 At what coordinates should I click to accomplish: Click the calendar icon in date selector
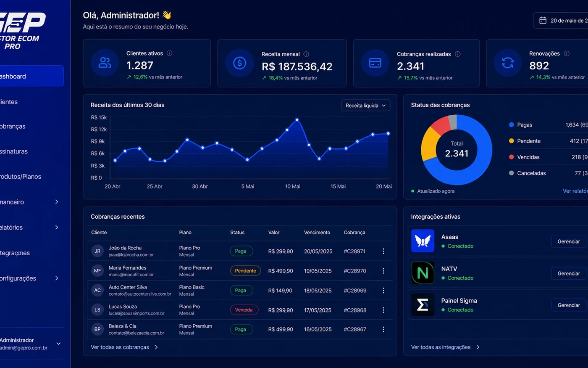(543, 20)
